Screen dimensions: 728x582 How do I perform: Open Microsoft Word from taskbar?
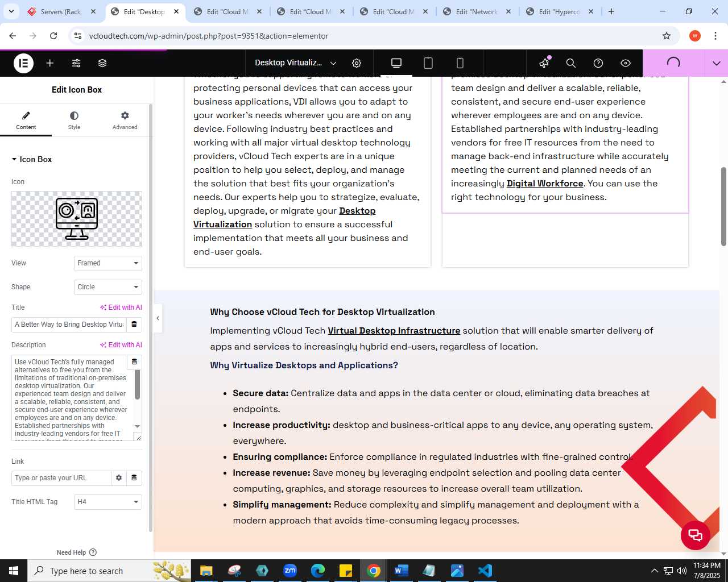pos(402,571)
